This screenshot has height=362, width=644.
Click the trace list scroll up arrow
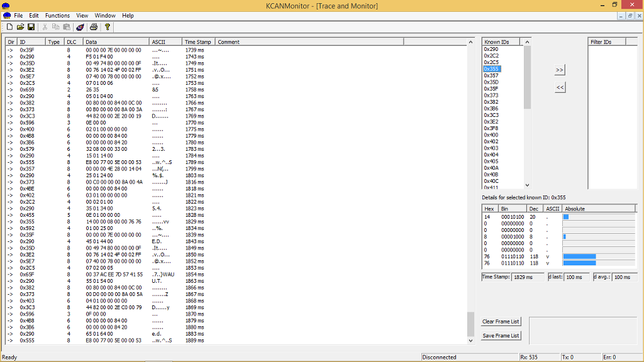(x=470, y=42)
